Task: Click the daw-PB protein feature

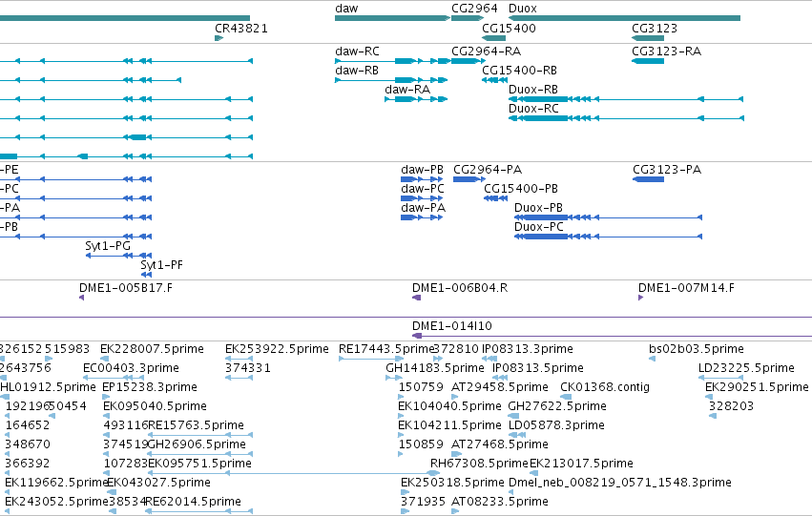Action: tap(422, 179)
